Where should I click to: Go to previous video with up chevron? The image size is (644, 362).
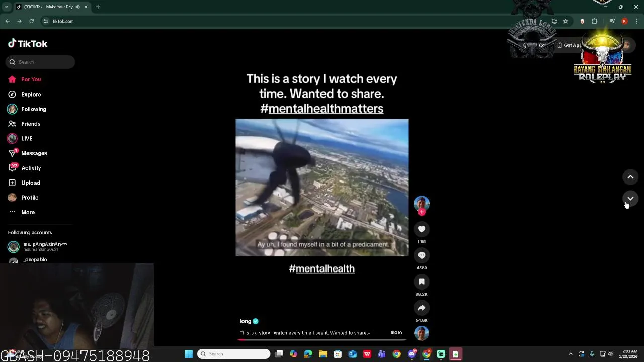tap(630, 177)
